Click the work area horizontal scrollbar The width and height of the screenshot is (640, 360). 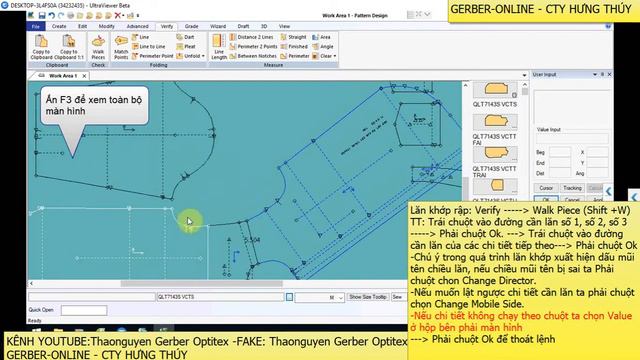point(201,283)
